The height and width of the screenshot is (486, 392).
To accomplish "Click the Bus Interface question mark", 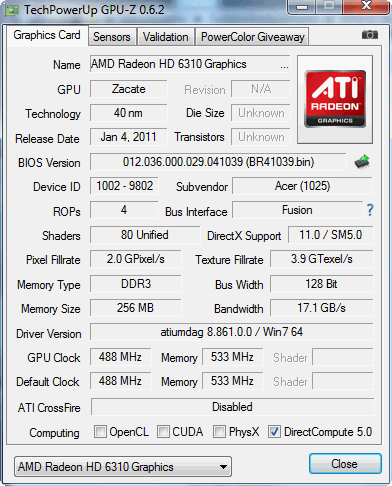I will 370,210.
